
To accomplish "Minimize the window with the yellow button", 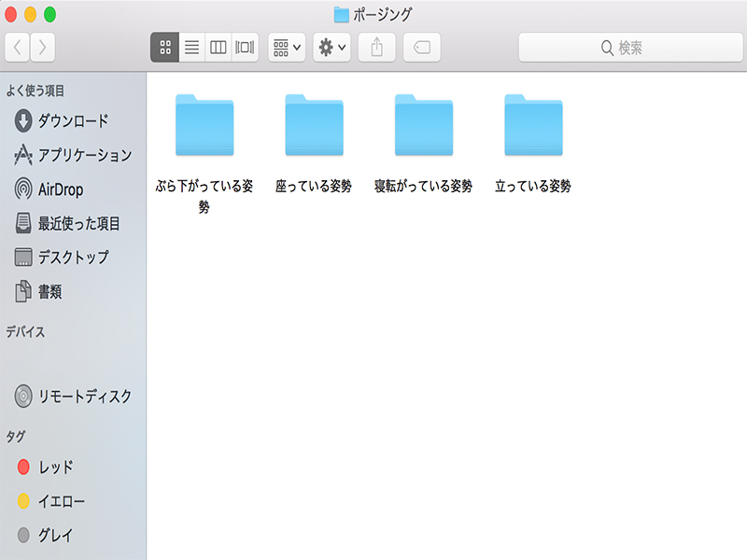I will 30,15.
